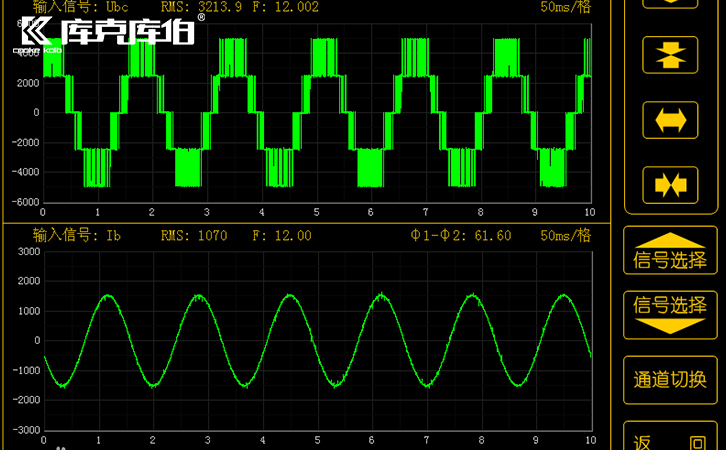This screenshot has height=450, width=726.
Task: Select previous signal with 信号选择 up button
Action: (x=670, y=252)
